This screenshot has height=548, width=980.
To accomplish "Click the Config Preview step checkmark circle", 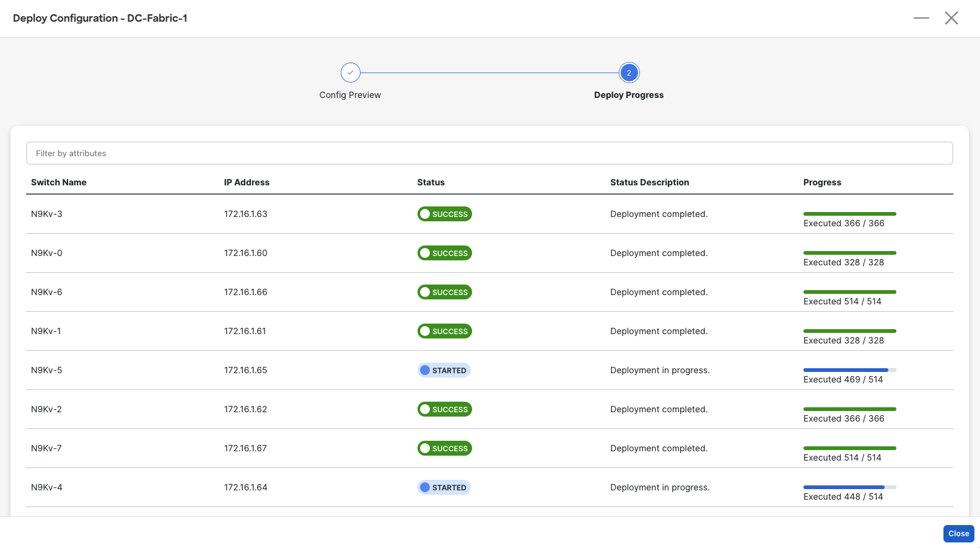I will (x=350, y=73).
